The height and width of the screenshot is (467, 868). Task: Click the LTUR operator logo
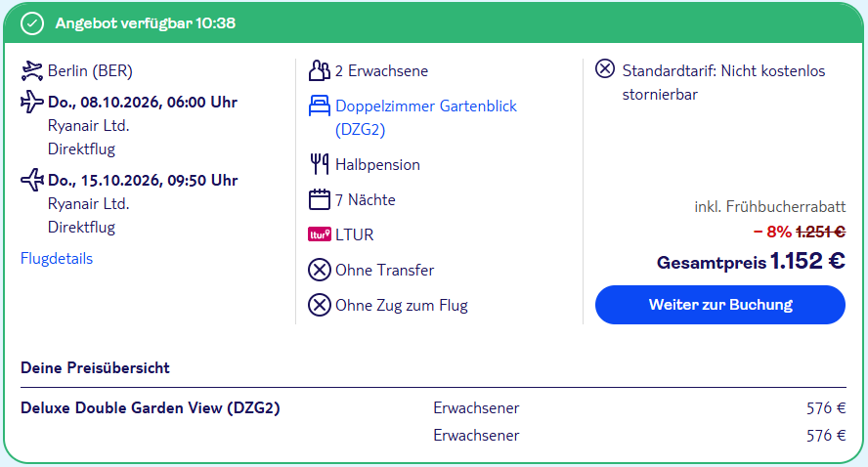[320, 234]
